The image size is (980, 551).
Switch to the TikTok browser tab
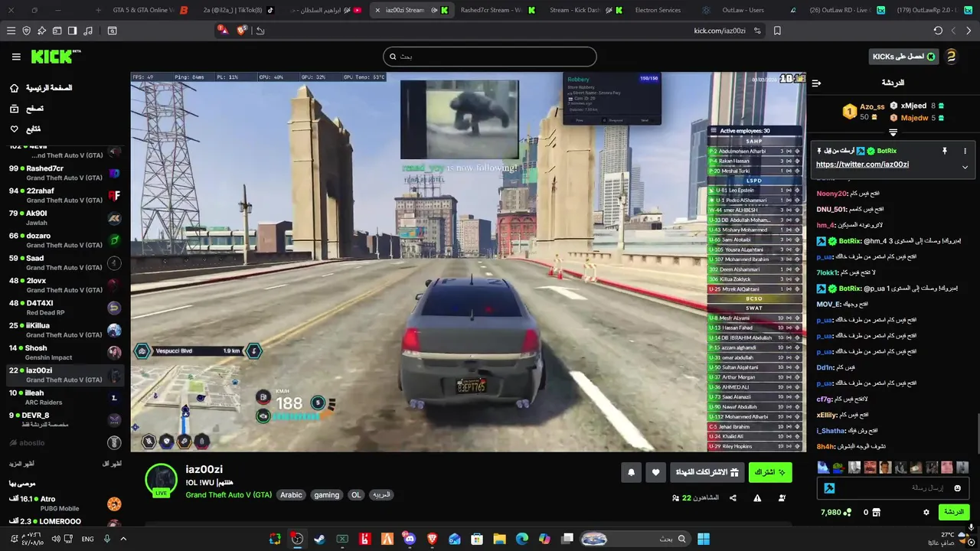[x=238, y=10]
